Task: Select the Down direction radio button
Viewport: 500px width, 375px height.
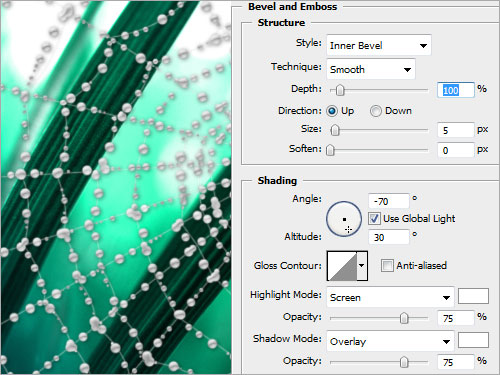Action: pyautogui.click(x=376, y=111)
